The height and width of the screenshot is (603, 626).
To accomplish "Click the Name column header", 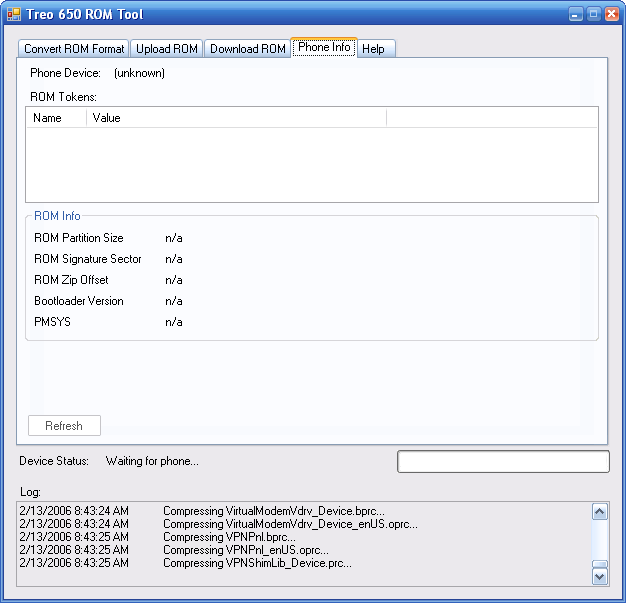I will pyautogui.click(x=56, y=118).
